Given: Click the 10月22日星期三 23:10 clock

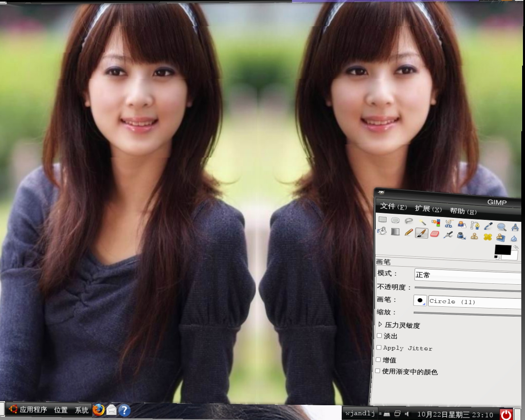Looking at the screenshot, I should [x=455, y=415].
